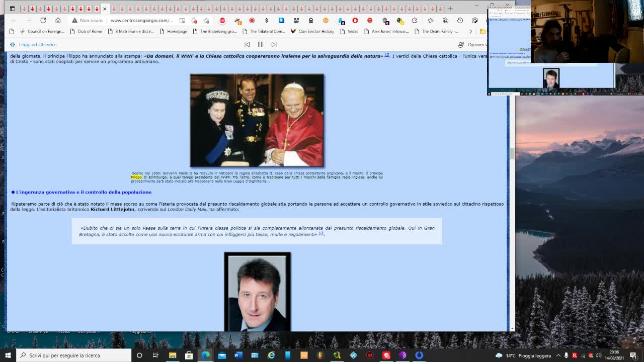Reload the current page
The width and height of the screenshot is (644, 362).
coord(43,20)
